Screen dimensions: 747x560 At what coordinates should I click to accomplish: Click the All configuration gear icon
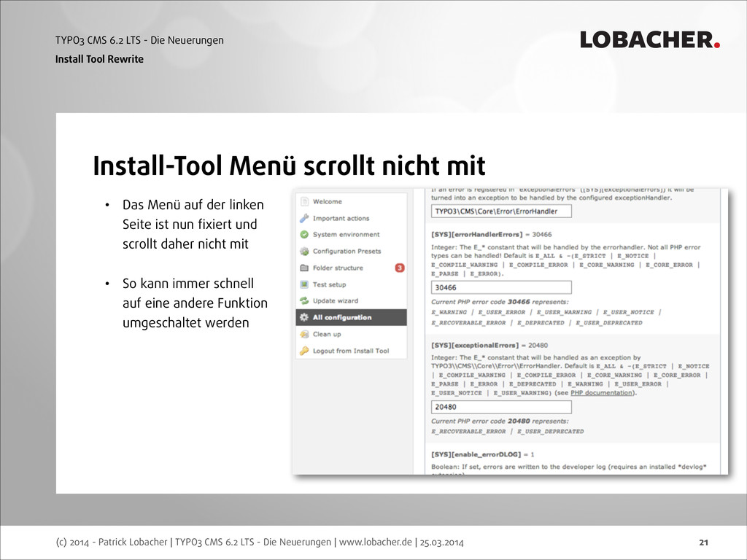(x=304, y=317)
